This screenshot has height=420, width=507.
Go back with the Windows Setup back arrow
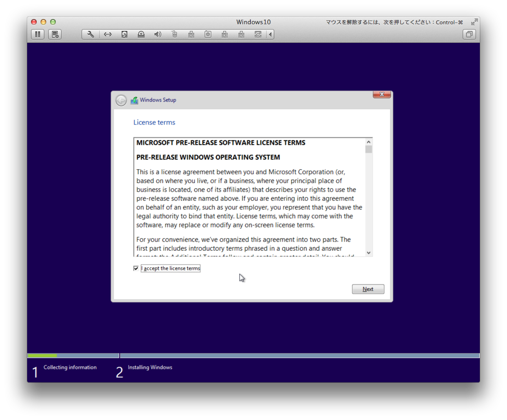coord(121,100)
